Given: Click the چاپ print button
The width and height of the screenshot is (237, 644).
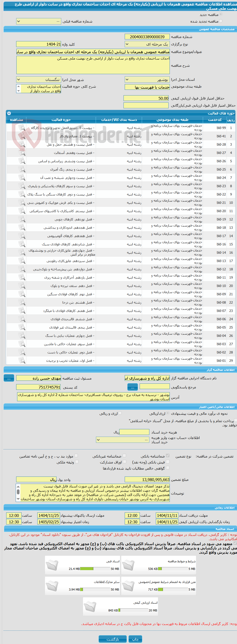Looking at the screenshot, I should pyautogui.click(x=135, y=639).
